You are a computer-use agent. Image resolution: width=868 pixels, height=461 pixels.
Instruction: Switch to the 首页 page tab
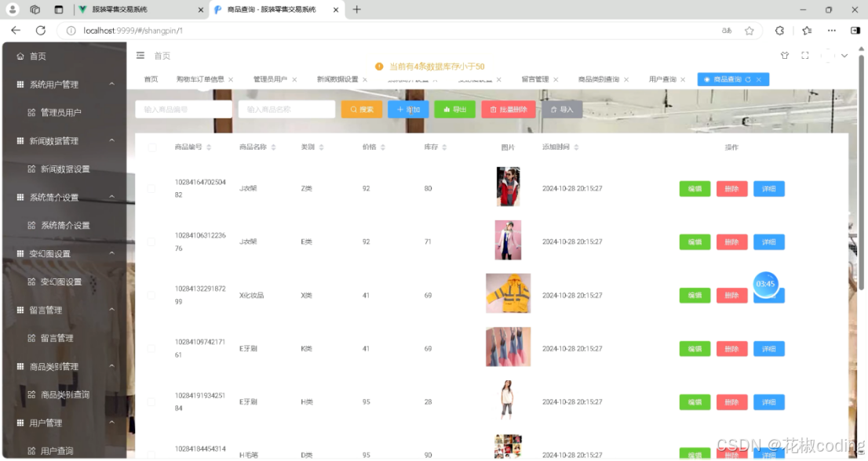151,79
